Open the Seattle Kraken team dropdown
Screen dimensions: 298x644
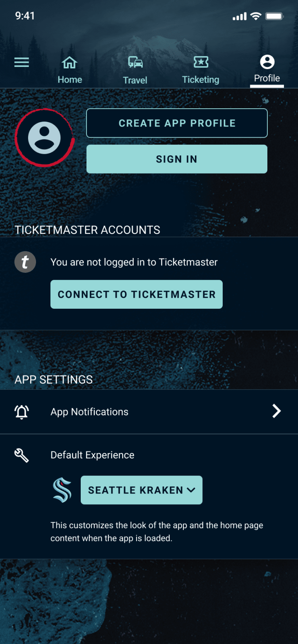tap(142, 490)
